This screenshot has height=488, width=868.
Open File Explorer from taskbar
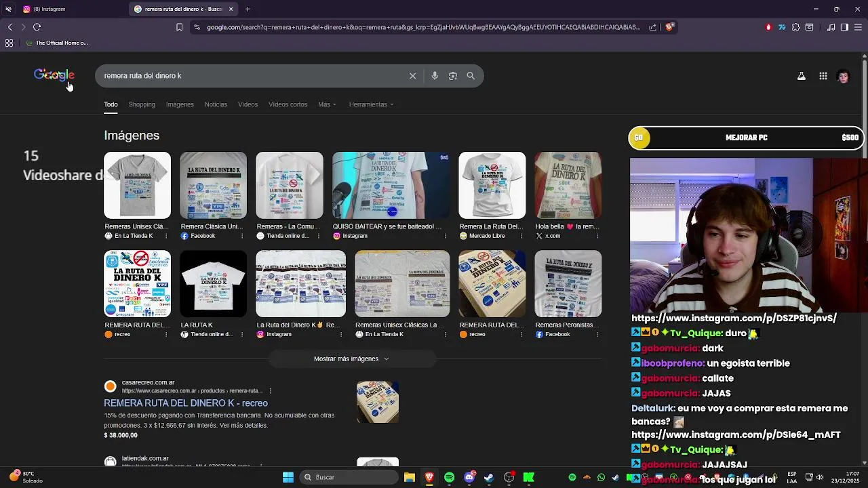[410, 477]
